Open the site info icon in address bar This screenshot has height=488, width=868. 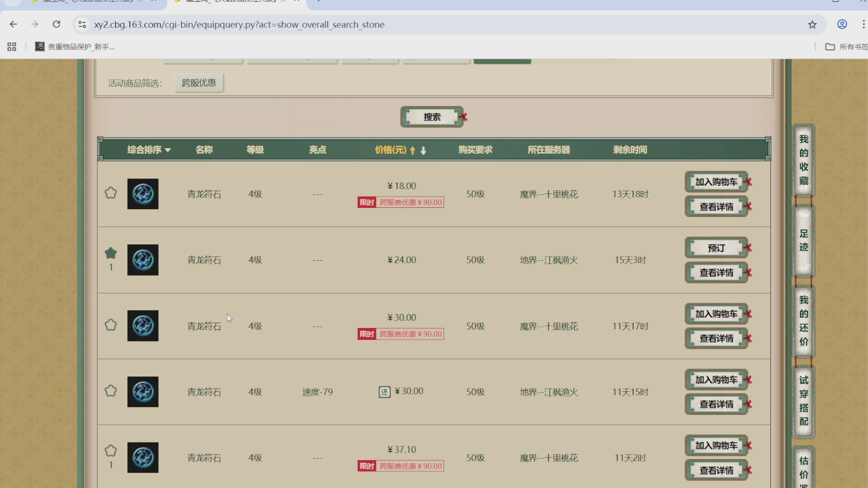pos(82,24)
